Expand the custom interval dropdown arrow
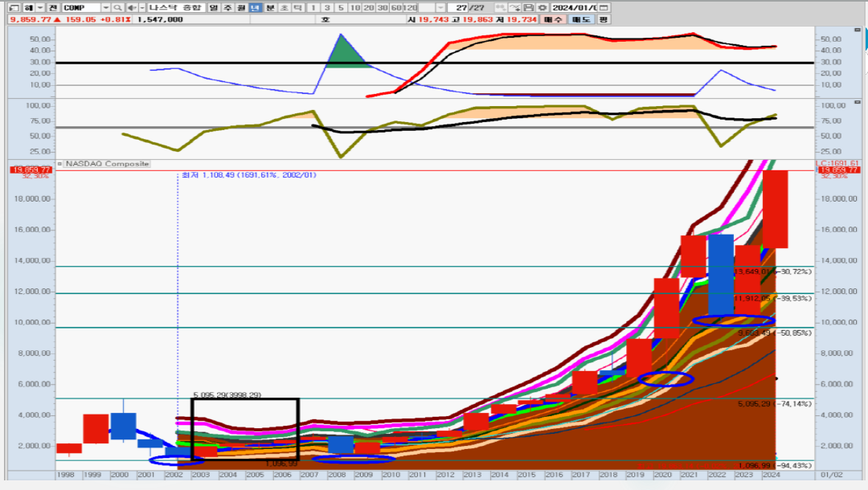Screen dimensions: 868x490 [440, 8]
